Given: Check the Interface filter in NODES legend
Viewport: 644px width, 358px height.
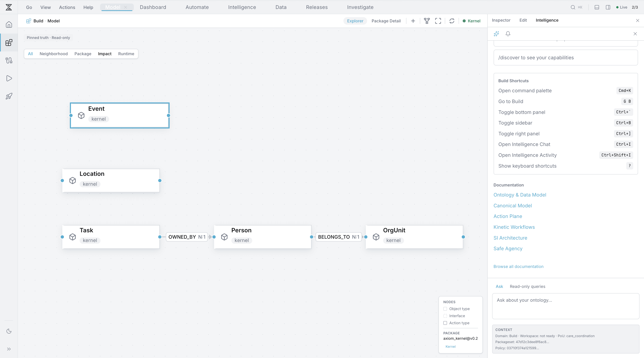Looking at the screenshot, I should 445,316.
